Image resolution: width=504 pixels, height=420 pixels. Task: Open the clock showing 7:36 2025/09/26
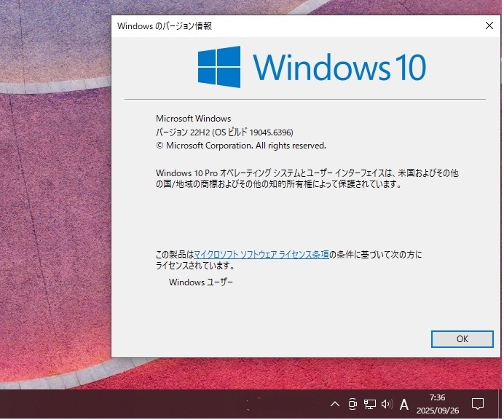pos(439,405)
